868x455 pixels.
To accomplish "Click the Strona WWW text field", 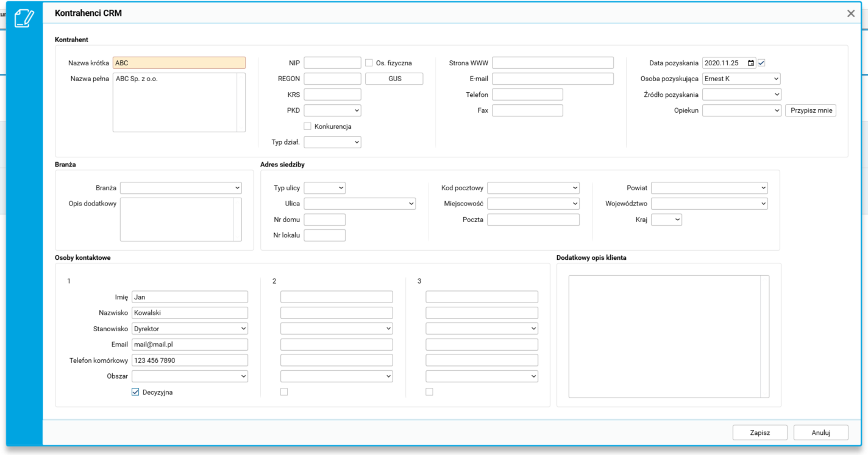I will (x=552, y=63).
